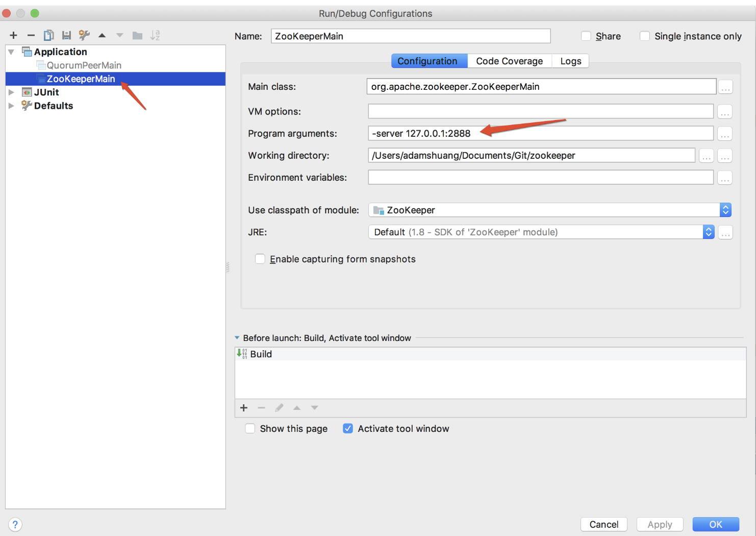Click the Program arguments field
This screenshot has height=536, width=756.
coord(541,133)
